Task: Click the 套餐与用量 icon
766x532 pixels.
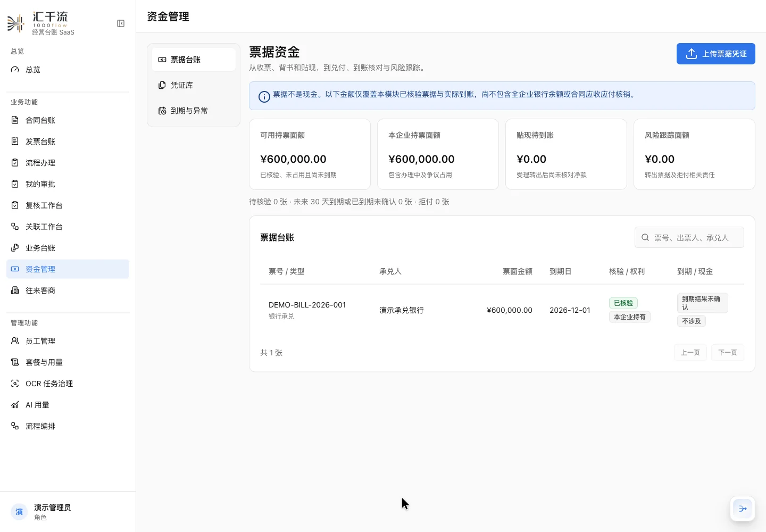Action: click(x=15, y=362)
